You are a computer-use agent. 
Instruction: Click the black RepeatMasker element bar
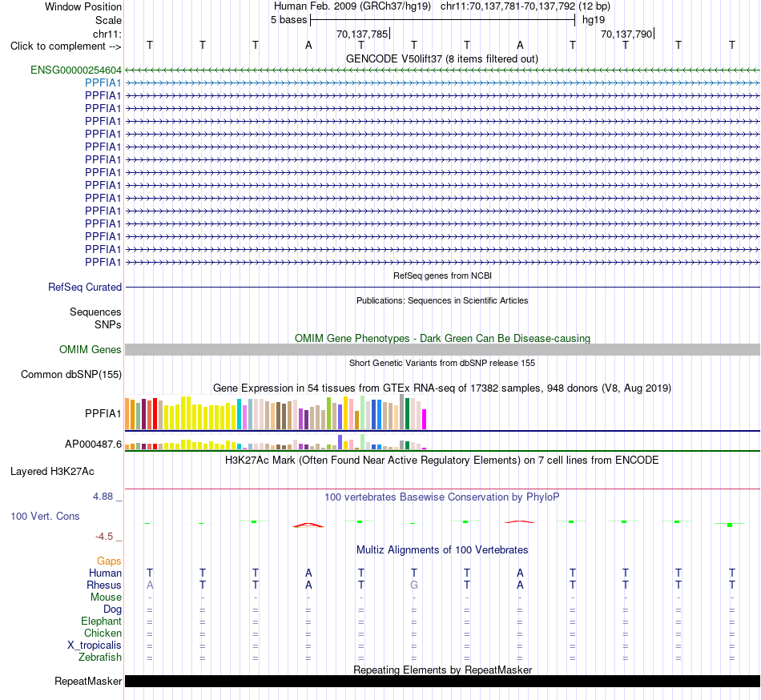click(442, 681)
